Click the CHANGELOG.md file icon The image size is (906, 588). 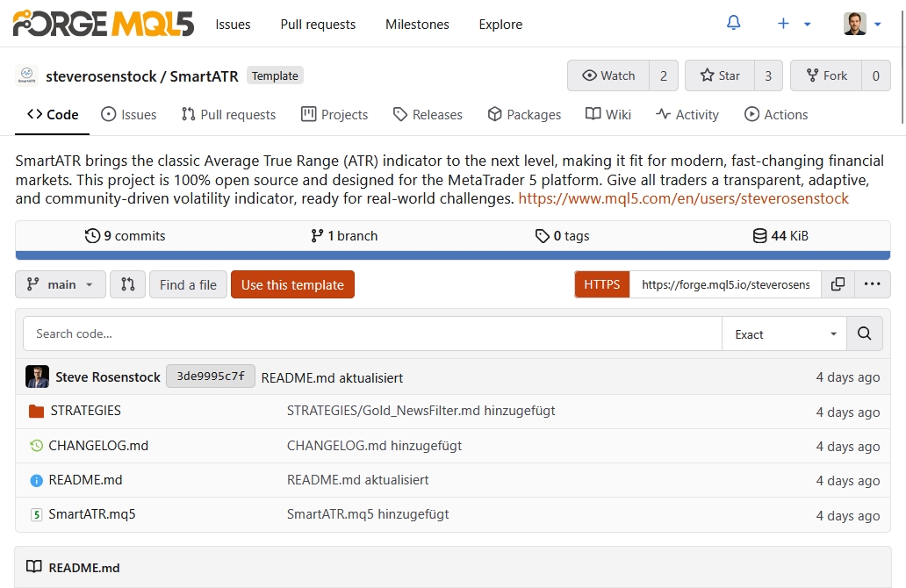[x=36, y=445]
